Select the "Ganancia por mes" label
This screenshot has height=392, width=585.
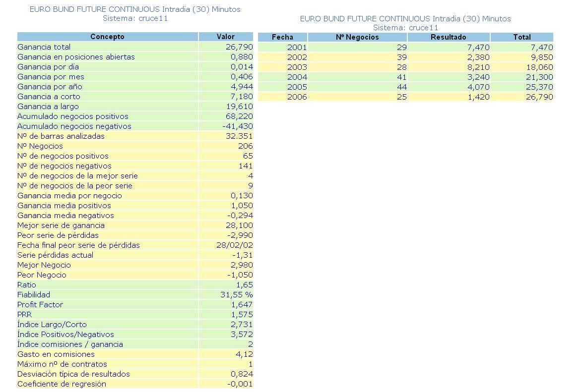51,76
